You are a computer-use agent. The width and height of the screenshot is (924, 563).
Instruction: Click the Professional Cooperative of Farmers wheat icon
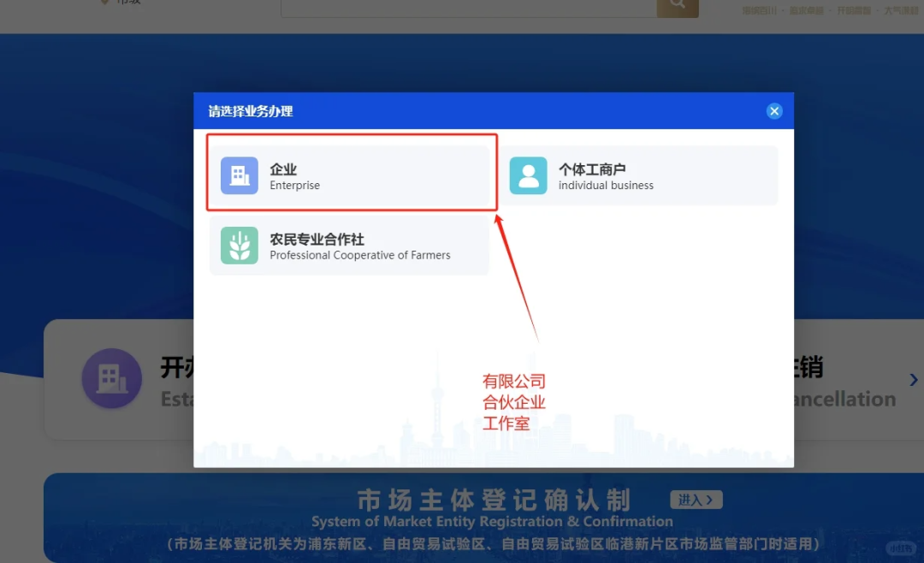239,246
